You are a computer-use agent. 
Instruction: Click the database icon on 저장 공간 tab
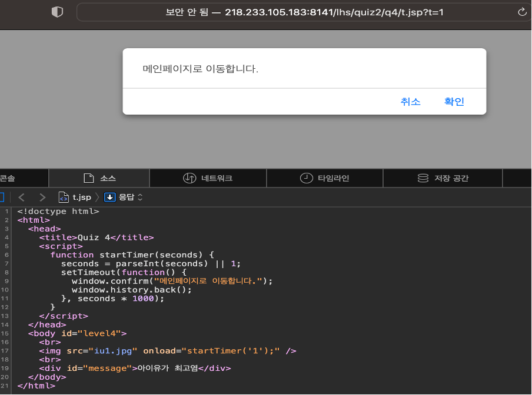click(x=423, y=178)
